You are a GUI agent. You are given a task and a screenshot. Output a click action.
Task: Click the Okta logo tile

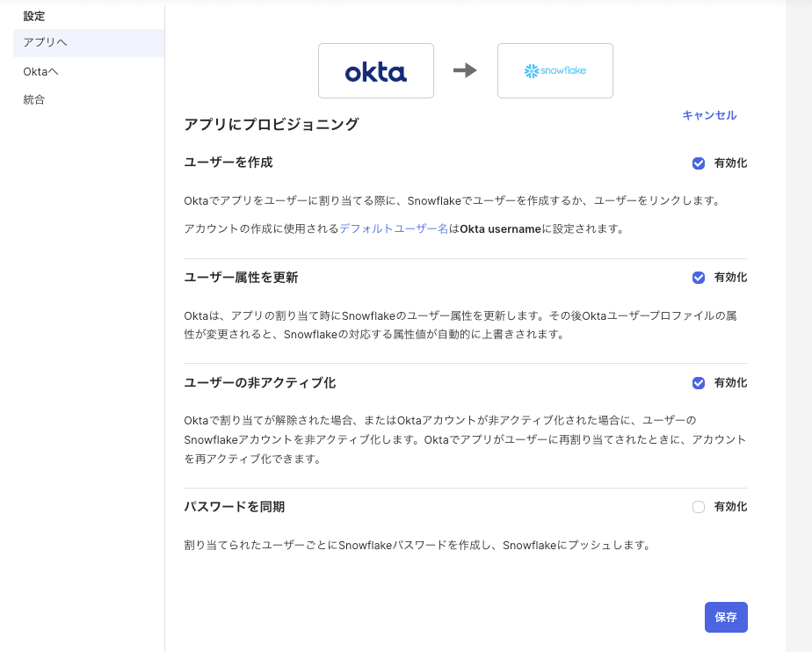click(376, 70)
